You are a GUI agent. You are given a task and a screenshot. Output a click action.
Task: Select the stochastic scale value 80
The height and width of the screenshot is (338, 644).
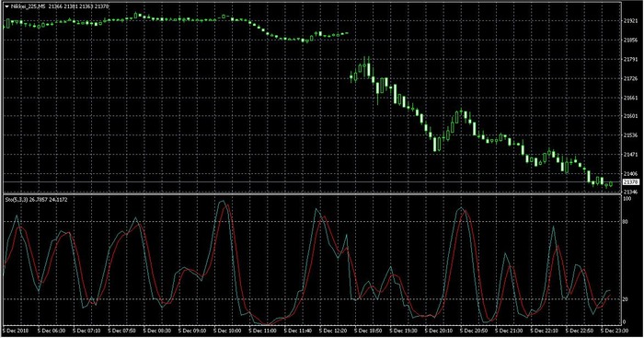[x=626, y=222]
